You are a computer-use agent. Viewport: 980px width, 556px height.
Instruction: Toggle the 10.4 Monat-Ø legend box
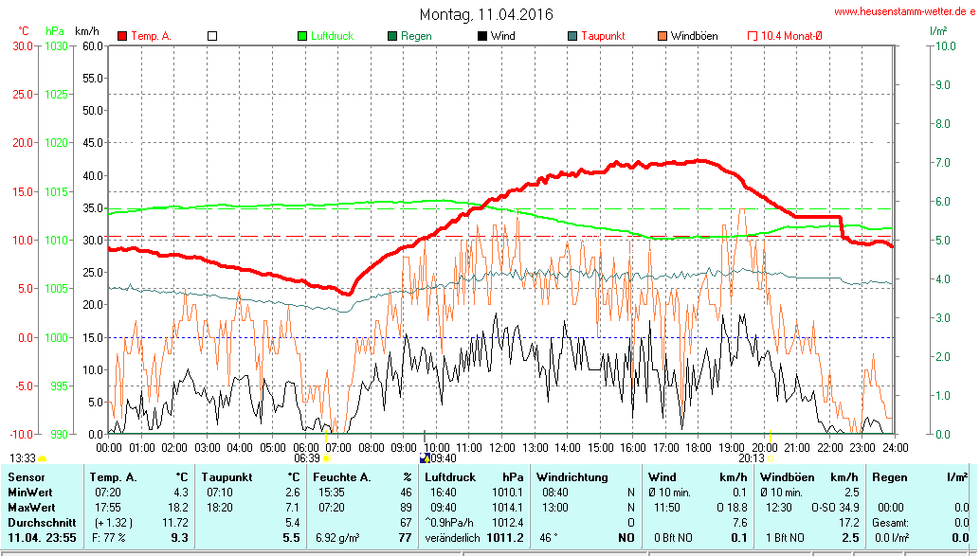point(753,36)
